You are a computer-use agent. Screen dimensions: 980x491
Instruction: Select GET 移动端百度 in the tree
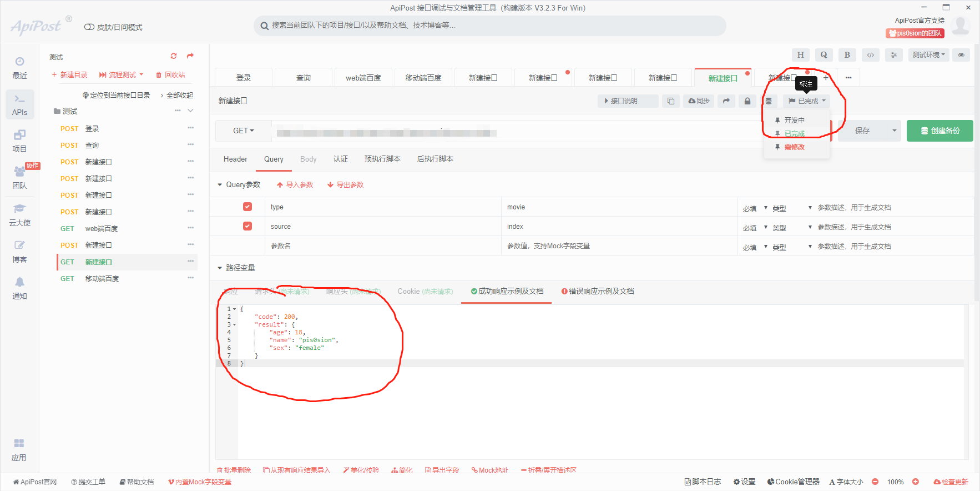pos(127,278)
